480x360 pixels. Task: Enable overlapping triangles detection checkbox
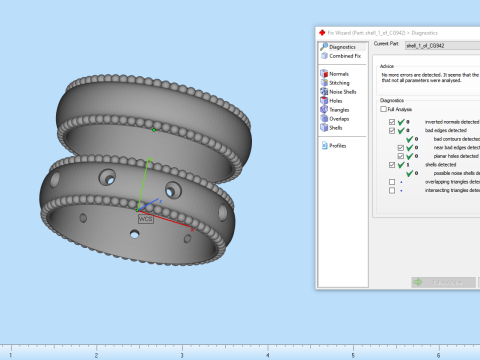(392, 182)
